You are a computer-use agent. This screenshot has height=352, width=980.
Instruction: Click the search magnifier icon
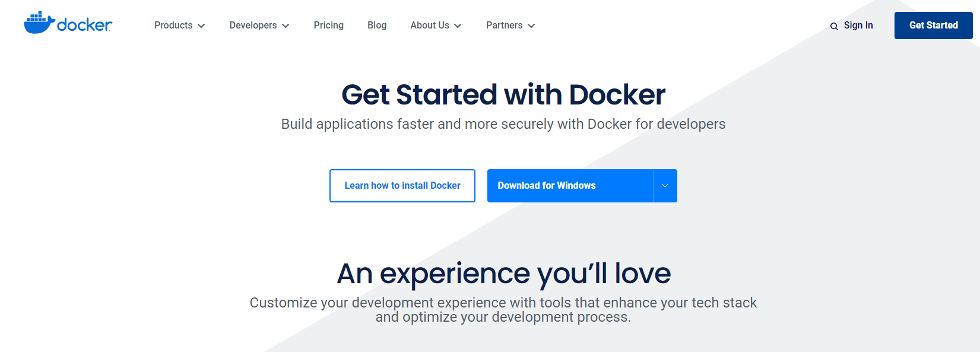coord(834,26)
